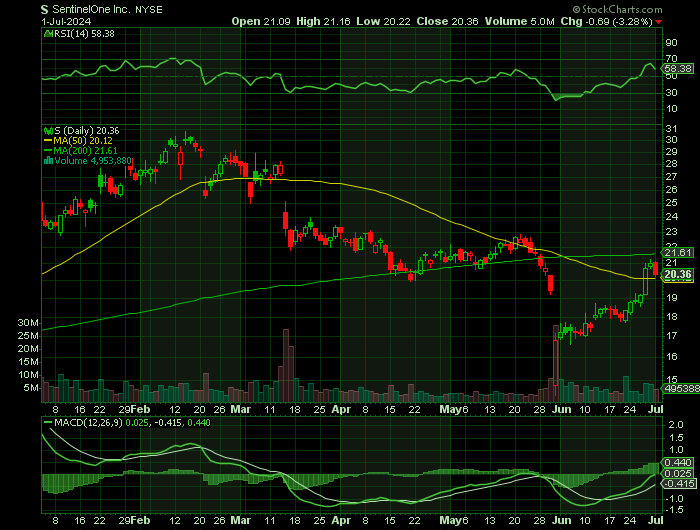
Task: Click the 20M label on the volume axis
Action: (x=28, y=349)
